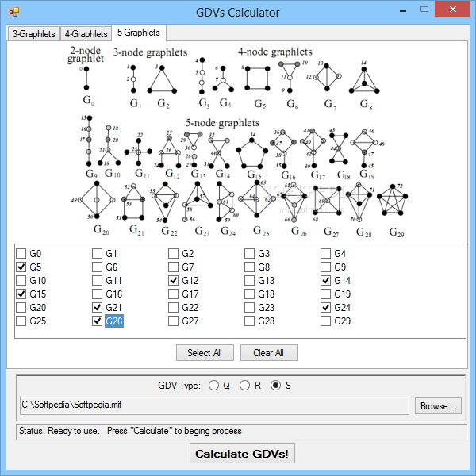The image size is (476, 476).
Task: Open the Browse... file dialog
Action: tap(438, 406)
